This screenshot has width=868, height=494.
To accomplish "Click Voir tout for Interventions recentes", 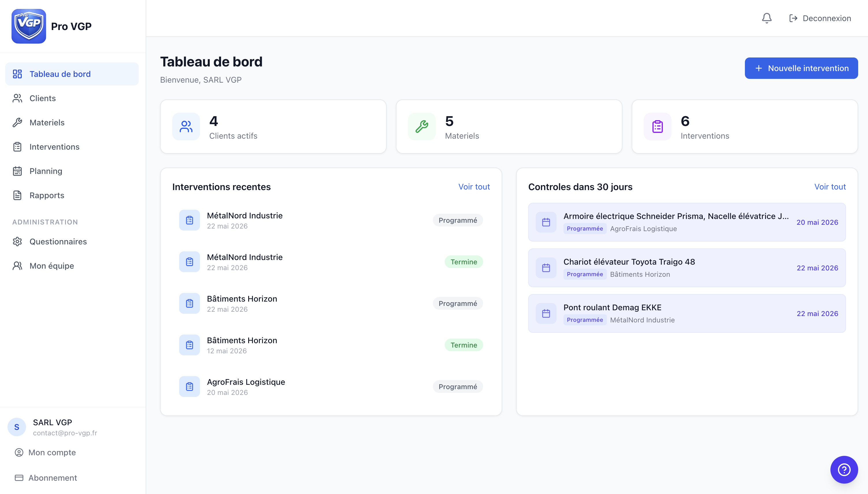I will 474,187.
